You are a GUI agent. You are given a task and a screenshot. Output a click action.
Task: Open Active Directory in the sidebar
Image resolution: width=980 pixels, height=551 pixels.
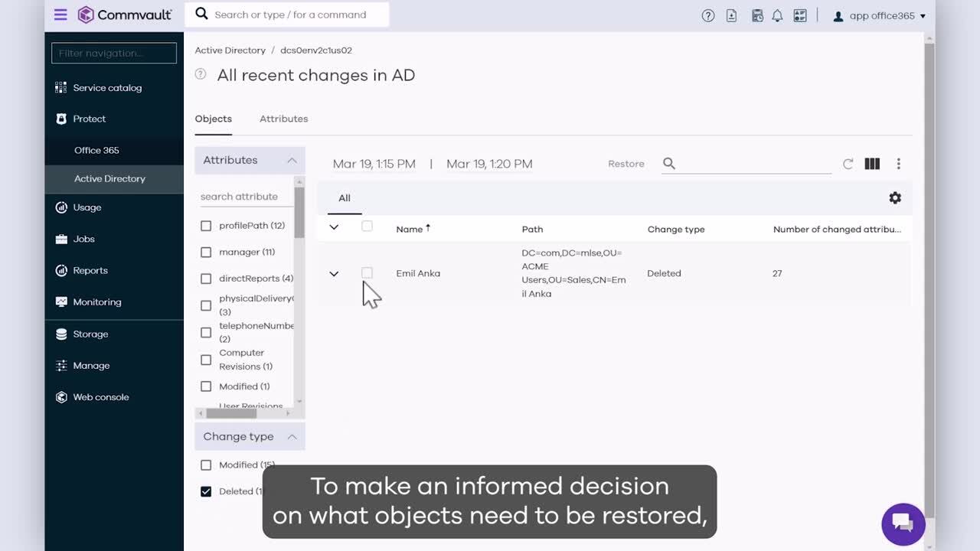(109, 178)
